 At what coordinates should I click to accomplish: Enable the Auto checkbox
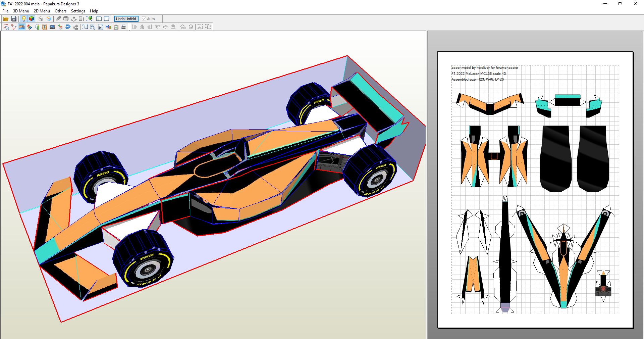pos(144,19)
